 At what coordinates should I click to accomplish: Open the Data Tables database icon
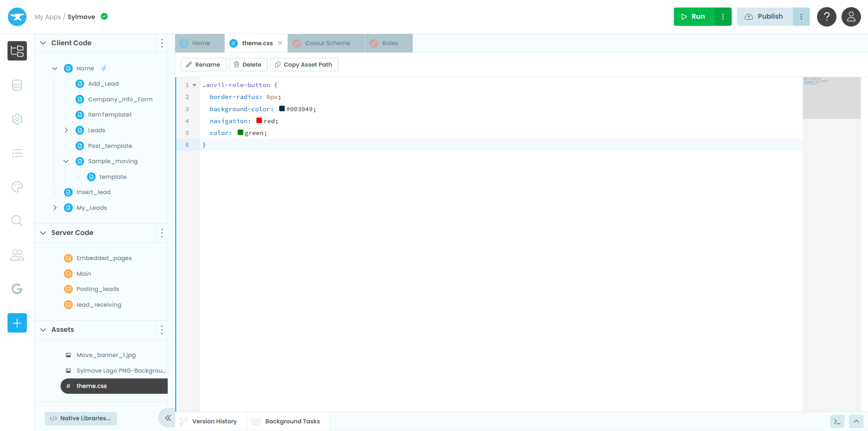17,85
